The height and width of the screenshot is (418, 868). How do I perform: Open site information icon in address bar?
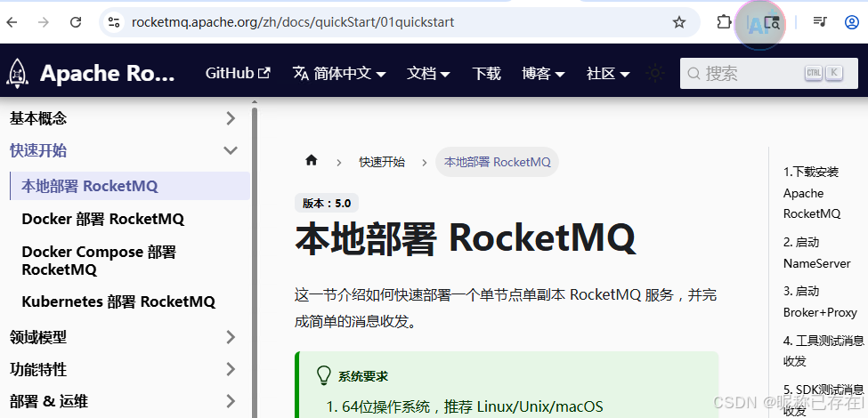click(x=114, y=22)
